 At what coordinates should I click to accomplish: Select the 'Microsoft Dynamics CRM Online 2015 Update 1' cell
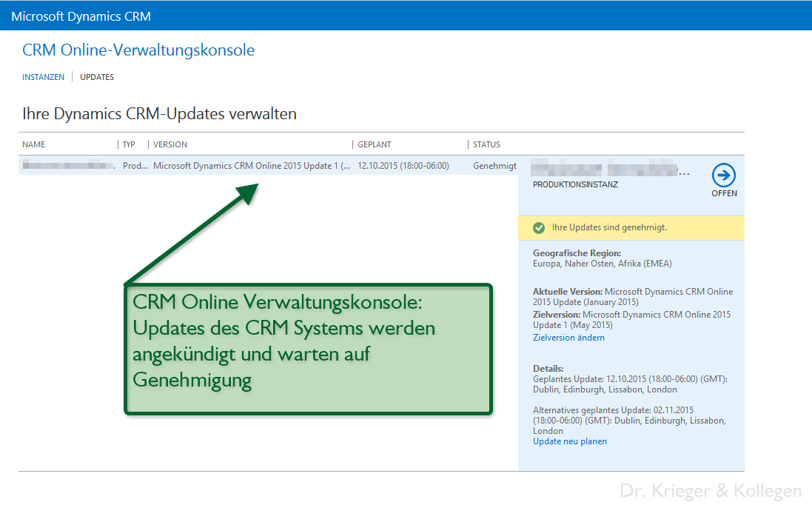(x=252, y=166)
